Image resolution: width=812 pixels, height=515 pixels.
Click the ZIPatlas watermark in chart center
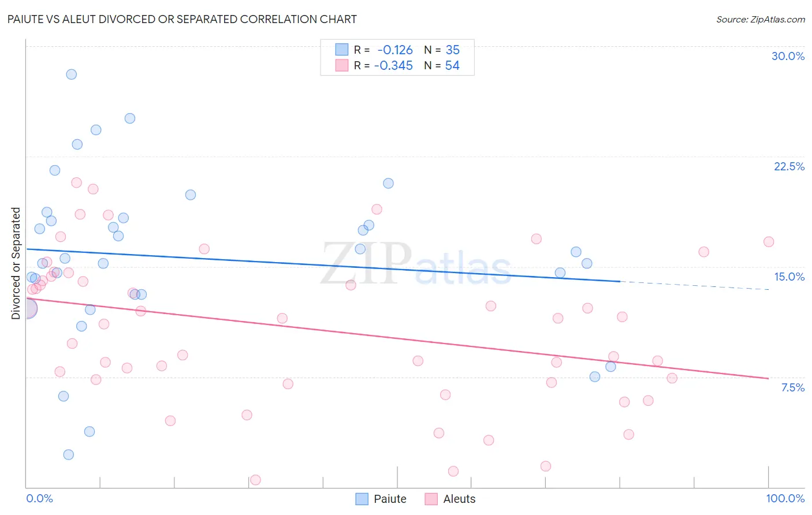pos(416,264)
